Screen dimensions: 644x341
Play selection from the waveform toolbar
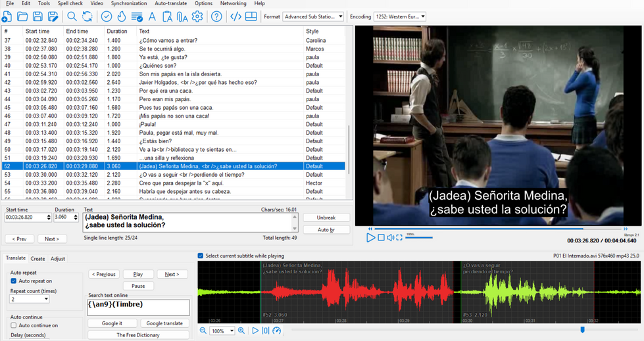coord(255,330)
